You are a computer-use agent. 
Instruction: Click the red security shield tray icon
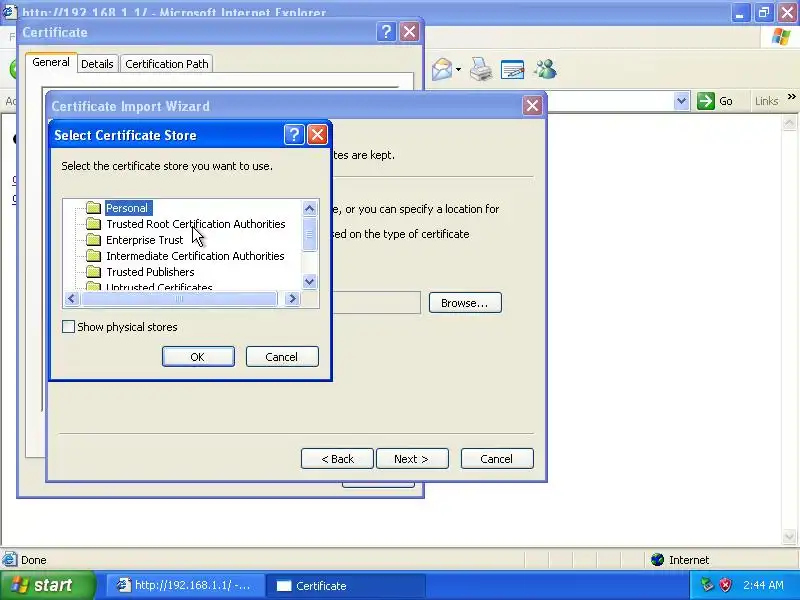click(x=725, y=585)
